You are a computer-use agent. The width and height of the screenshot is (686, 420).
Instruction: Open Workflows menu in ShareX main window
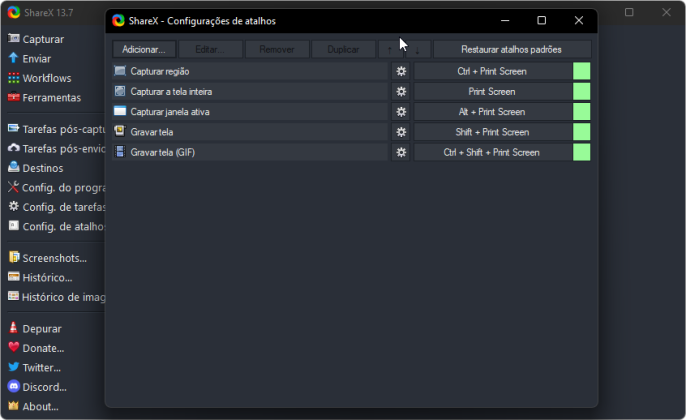(x=40, y=78)
